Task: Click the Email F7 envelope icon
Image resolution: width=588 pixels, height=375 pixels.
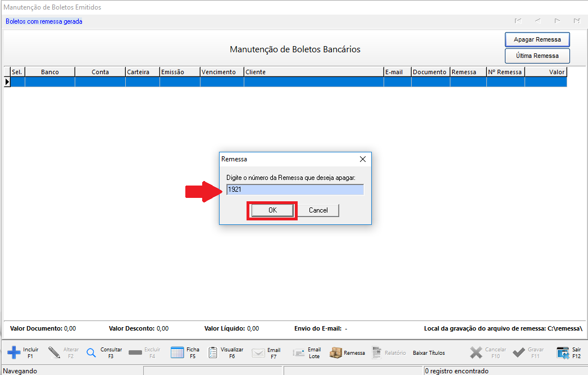Action: click(258, 353)
